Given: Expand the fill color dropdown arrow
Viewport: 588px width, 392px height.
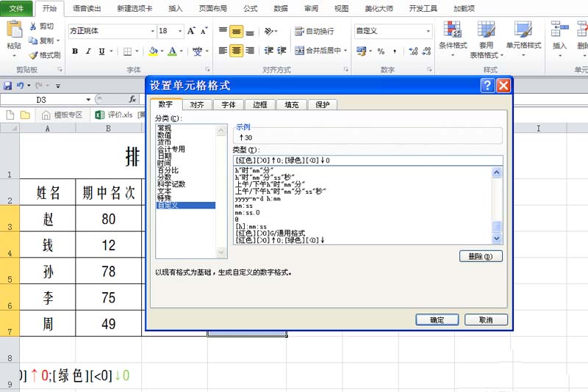Looking at the screenshot, I should (x=162, y=51).
